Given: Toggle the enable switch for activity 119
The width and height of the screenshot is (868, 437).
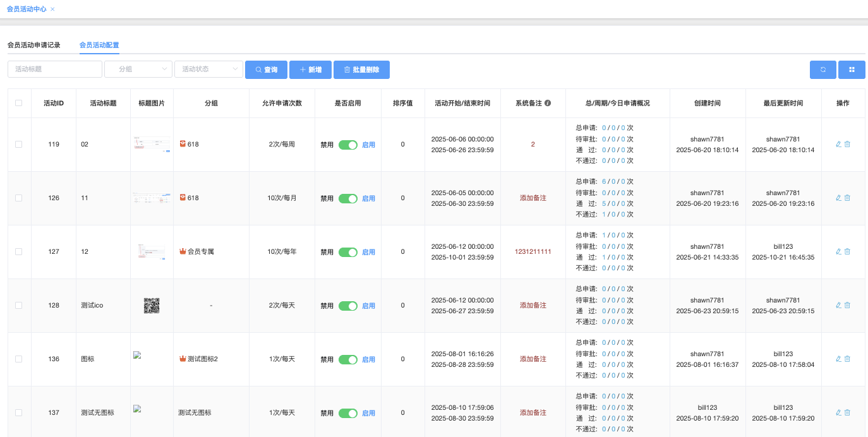Looking at the screenshot, I should click(x=347, y=145).
